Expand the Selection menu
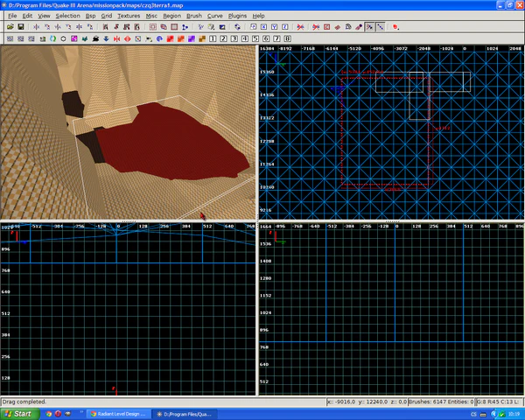This screenshot has width=525, height=420. (x=66, y=16)
